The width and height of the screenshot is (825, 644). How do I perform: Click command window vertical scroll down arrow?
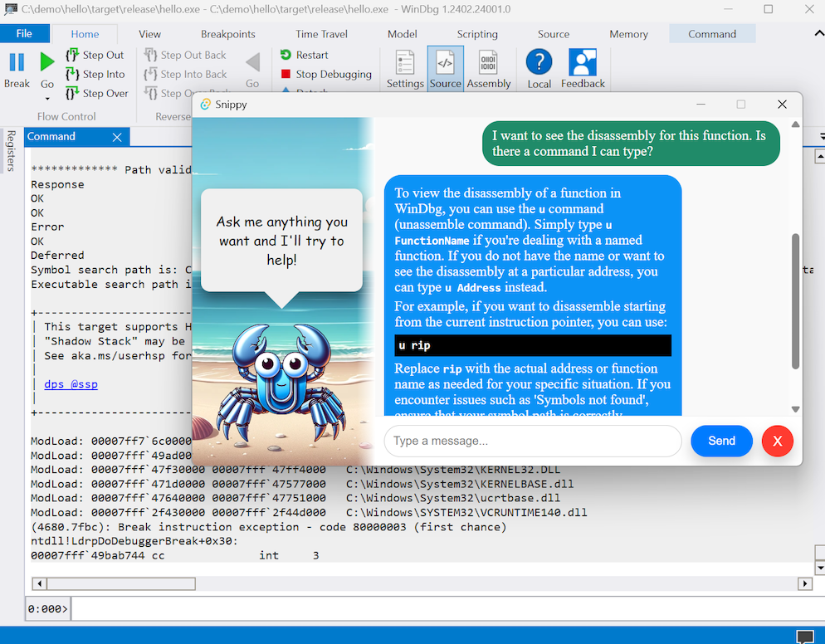point(820,568)
